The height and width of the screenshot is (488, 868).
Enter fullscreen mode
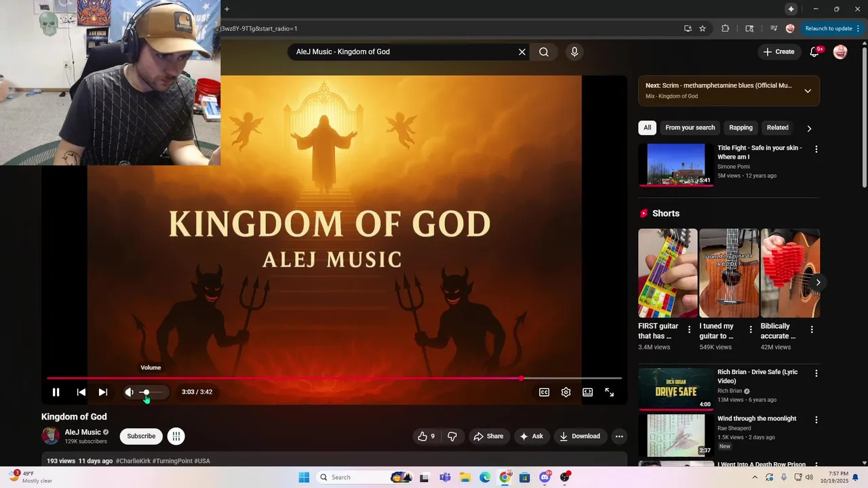pyautogui.click(x=610, y=392)
